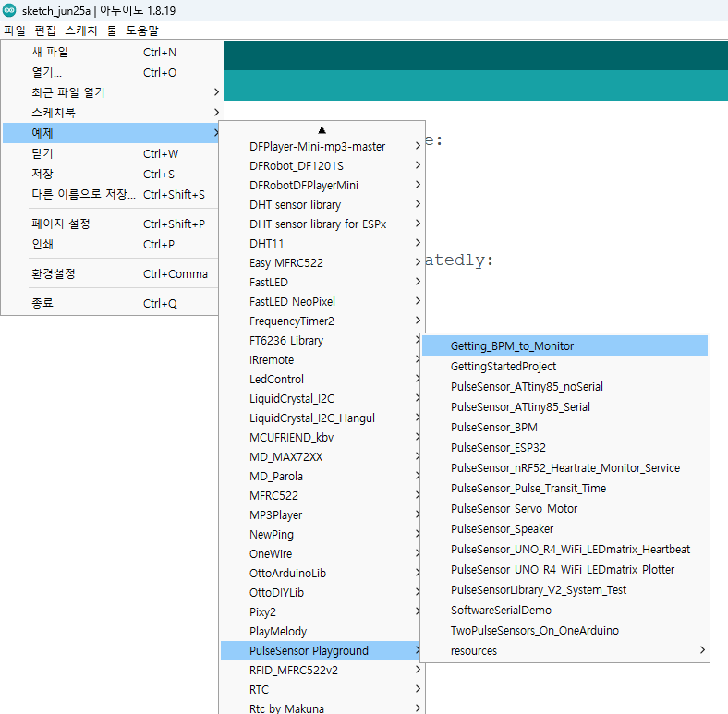
Task: Expand 최근 파일 열기 submenu
Action: point(111,92)
